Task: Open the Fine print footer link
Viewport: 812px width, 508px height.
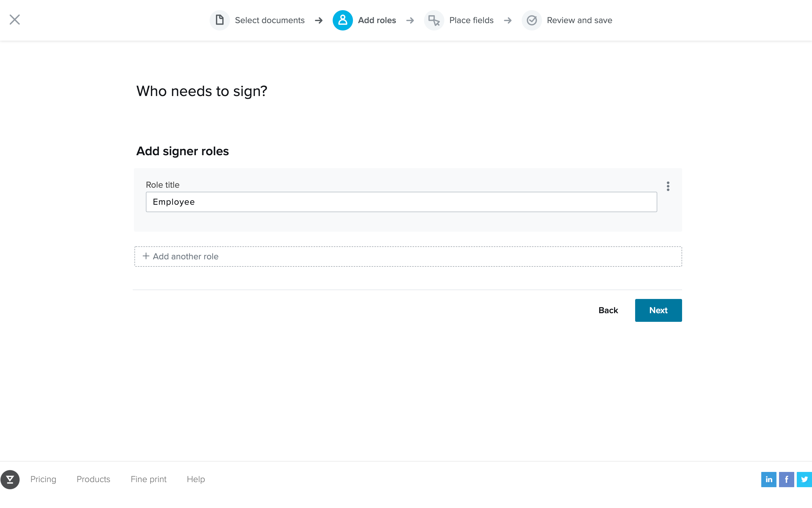Action: (149, 479)
